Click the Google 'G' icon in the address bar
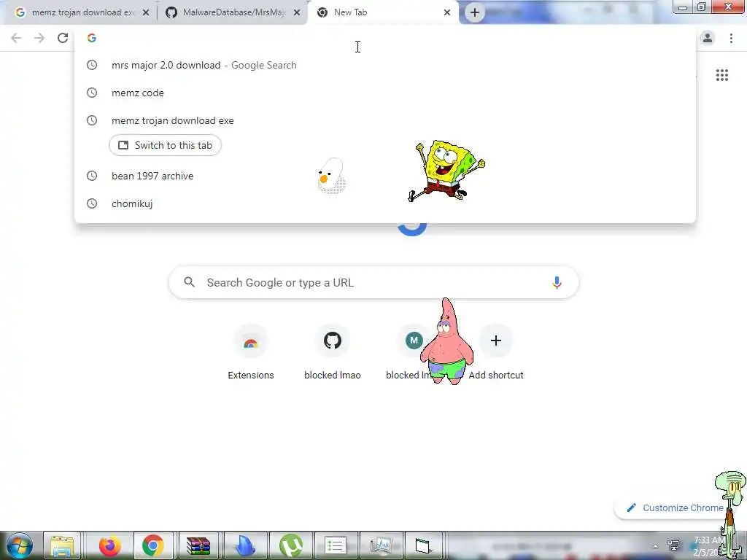 [91, 38]
